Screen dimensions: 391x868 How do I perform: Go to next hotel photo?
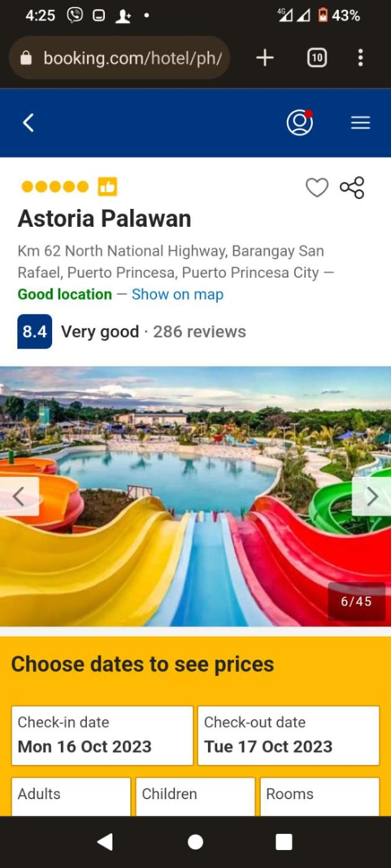372,496
